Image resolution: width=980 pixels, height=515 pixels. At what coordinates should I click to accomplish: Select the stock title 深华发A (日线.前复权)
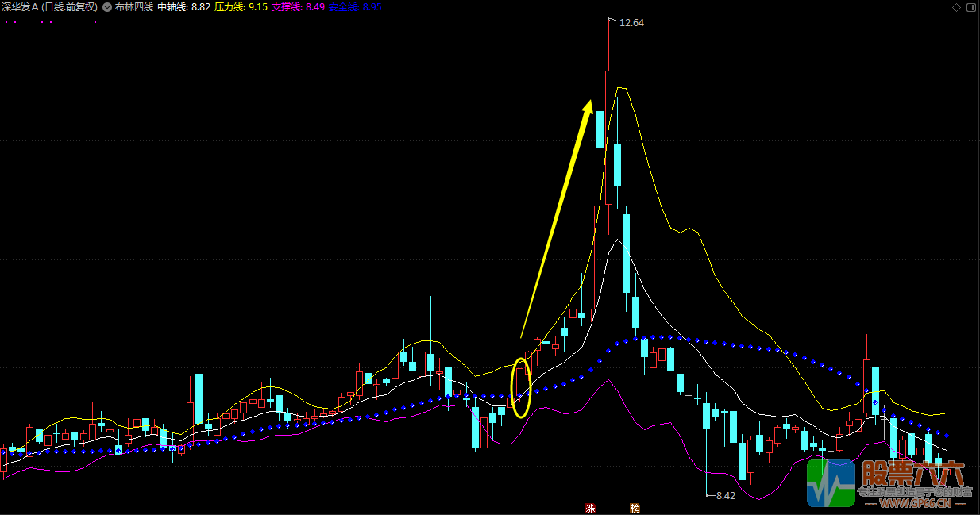click(49, 7)
